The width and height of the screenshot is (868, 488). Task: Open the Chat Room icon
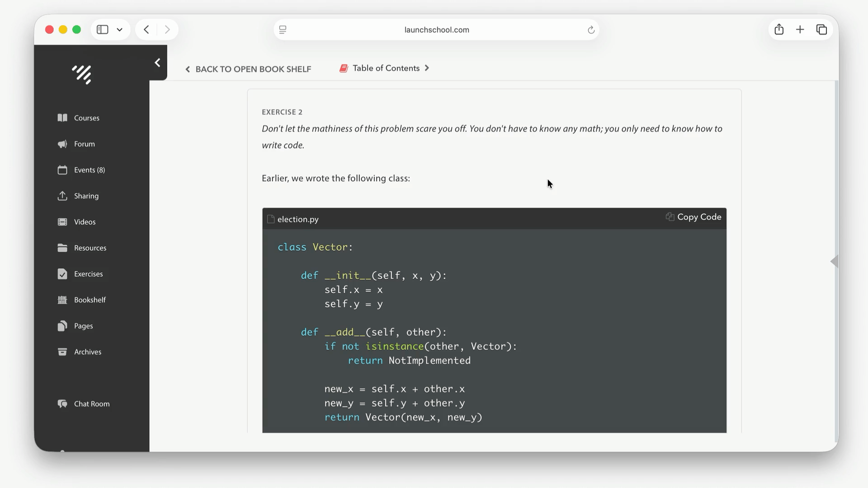[62, 404]
